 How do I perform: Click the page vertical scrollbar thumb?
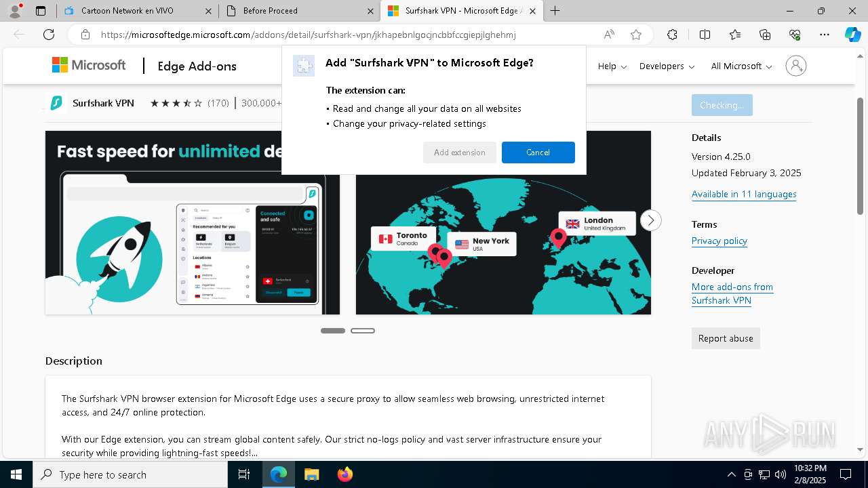pyautogui.click(x=861, y=156)
